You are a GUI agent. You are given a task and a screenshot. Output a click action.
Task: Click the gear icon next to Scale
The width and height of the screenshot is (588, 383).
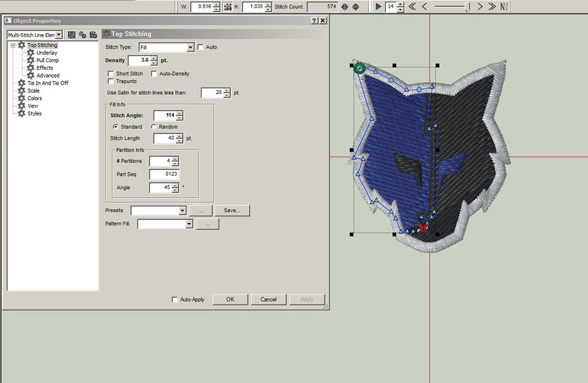tap(22, 91)
